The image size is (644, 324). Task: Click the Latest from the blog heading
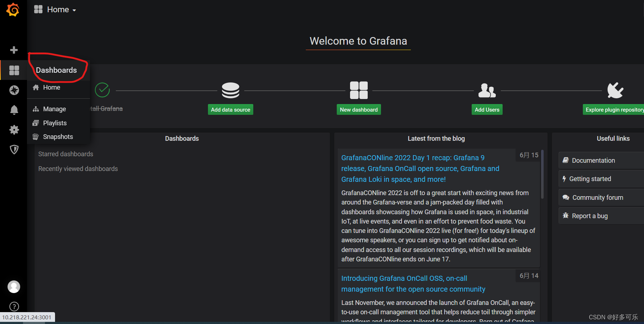pyautogui.click(x=436, y=139)
